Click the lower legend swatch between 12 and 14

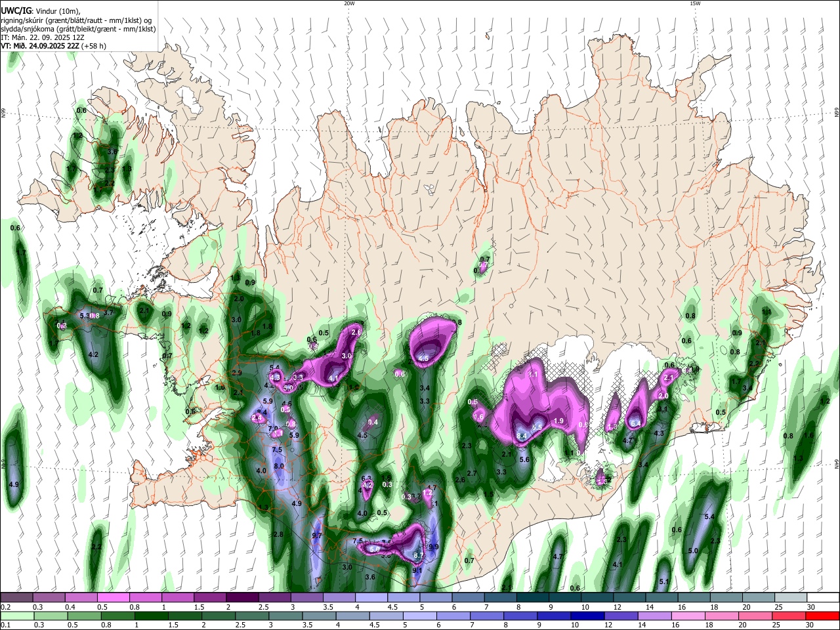[621, 616]
